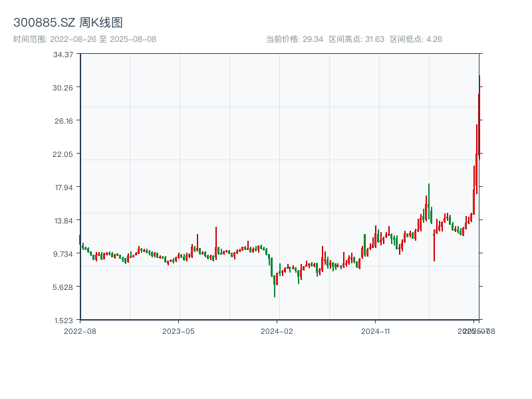Image resolution: width=532 pixels, height=399 pixels.
Task: Click the 17.94 y-axis price label
Action: (x=64, y=187)
